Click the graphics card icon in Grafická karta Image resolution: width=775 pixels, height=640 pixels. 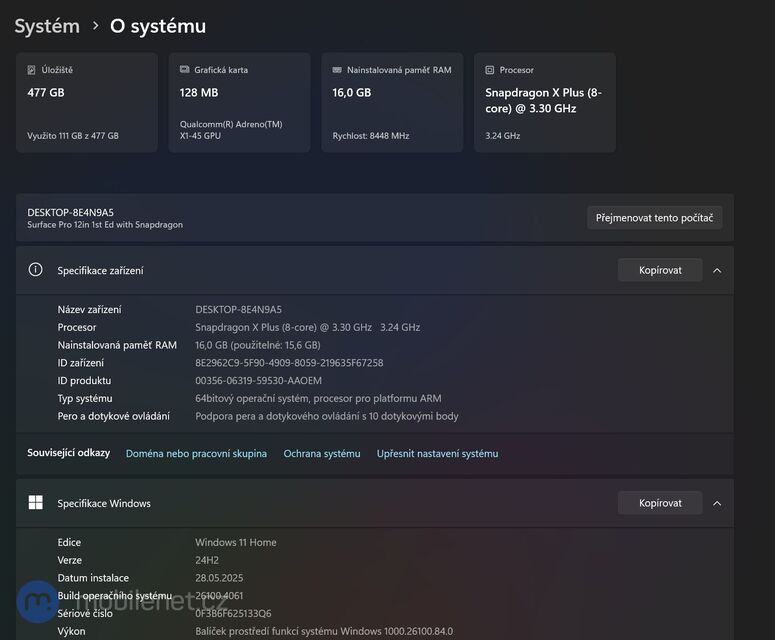point(184,70)
